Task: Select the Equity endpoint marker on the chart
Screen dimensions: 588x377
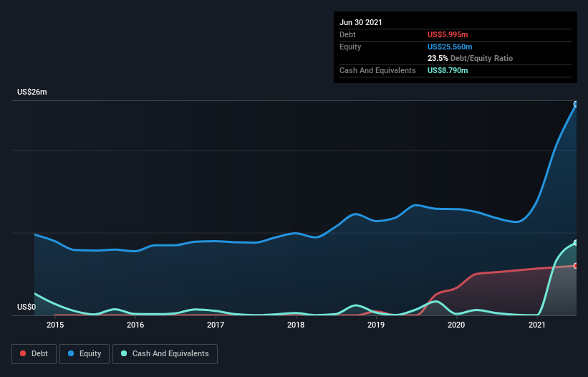Action: [x=577, y=104]
